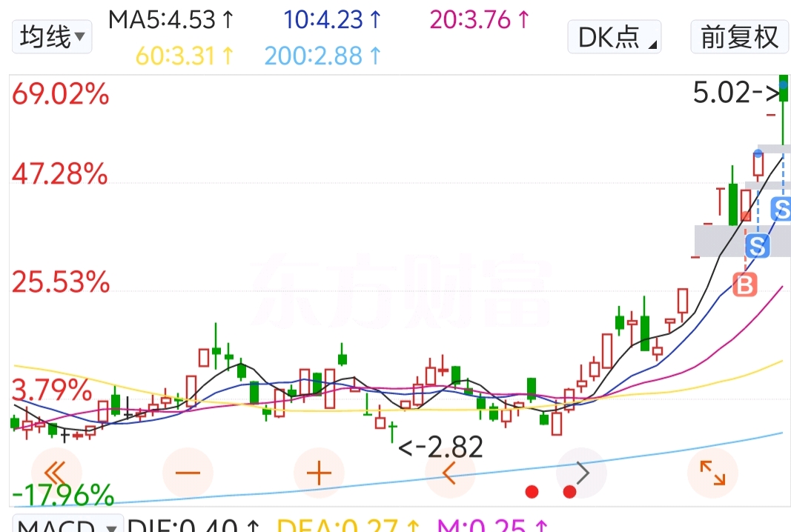Viewport: 791px width, 532px height.
Task: Open the DK点 selector
Action: point(614,37)
